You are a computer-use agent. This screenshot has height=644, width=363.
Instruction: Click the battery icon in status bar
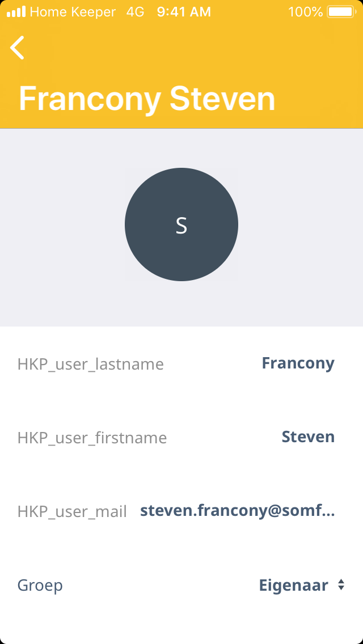tap(340, 11)
